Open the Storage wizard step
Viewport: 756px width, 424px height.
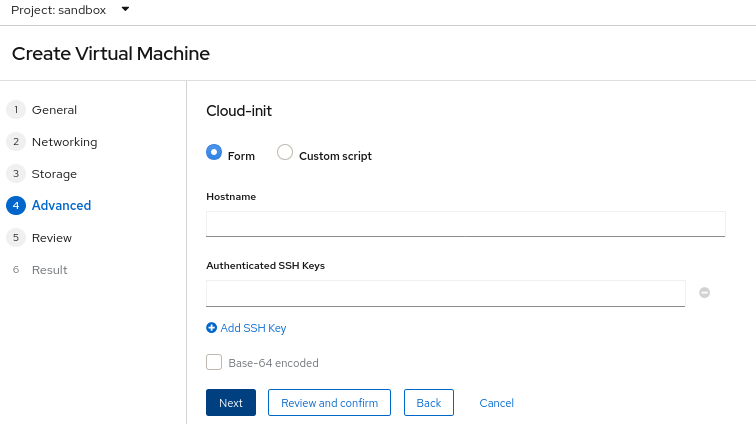[x=54, y=174]
